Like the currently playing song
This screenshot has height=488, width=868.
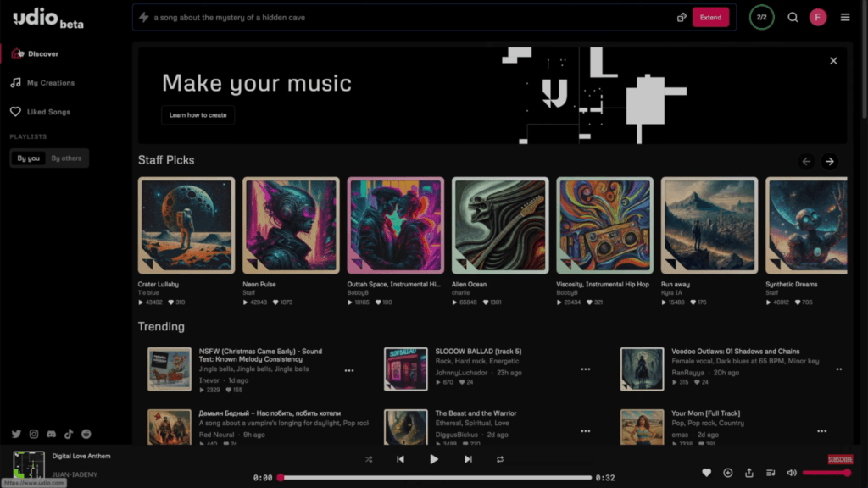707,473
